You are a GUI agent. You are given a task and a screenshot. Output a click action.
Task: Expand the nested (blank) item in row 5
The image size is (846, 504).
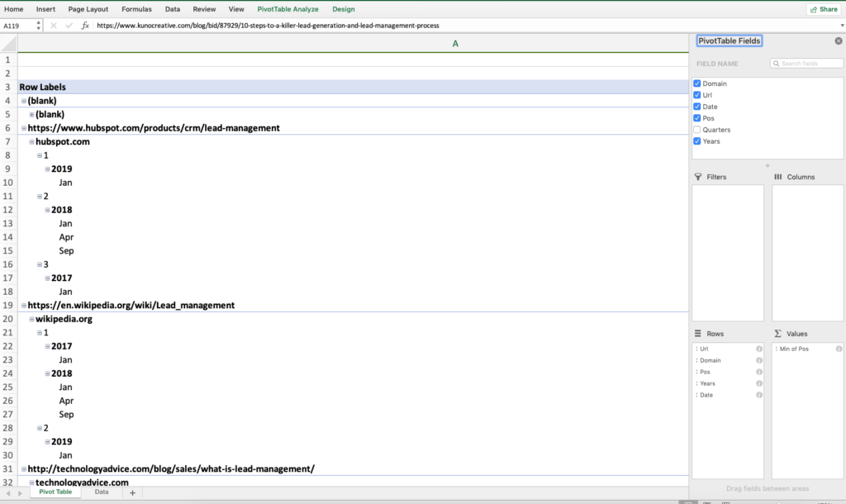coord(31,114)
